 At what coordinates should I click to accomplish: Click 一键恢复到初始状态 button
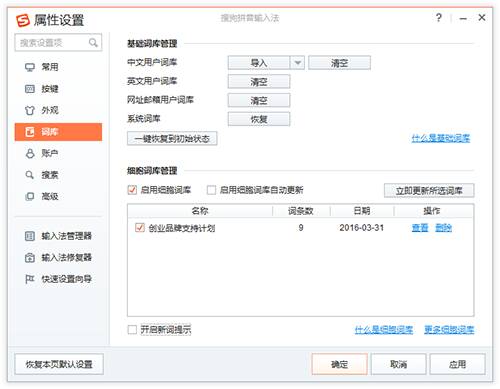point(172,139)
